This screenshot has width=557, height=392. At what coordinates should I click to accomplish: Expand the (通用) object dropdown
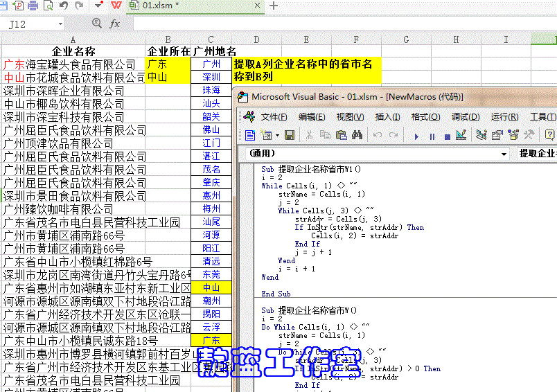coord(504,154)
